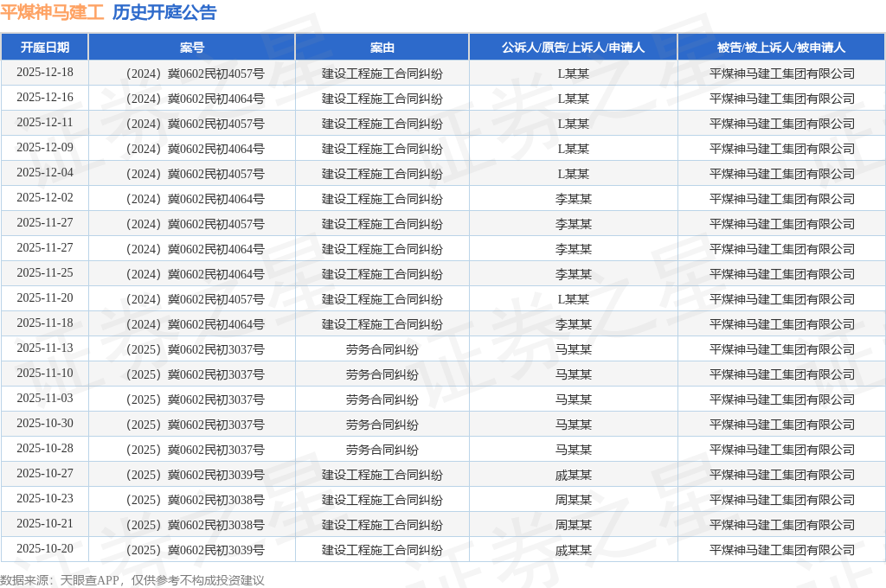
Task: Select the date cell 2025-10-23
Action: [x=45, y=499]
